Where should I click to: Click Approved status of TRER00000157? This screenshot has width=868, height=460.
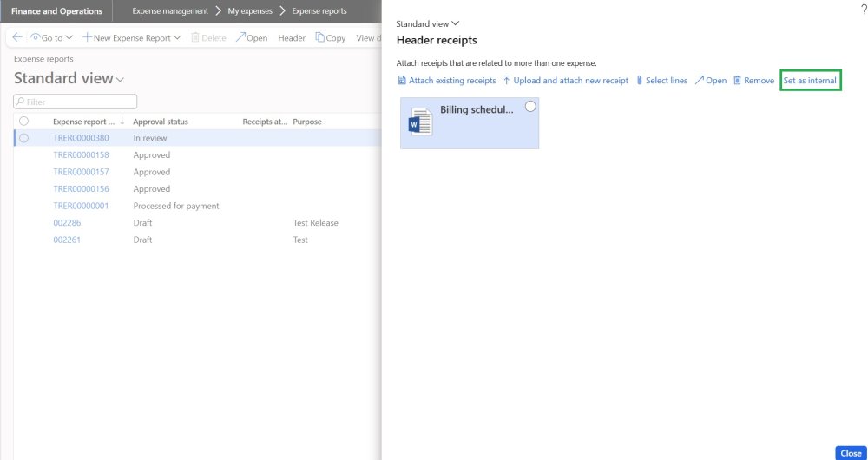pyautogui.click(x=152, y=172)
